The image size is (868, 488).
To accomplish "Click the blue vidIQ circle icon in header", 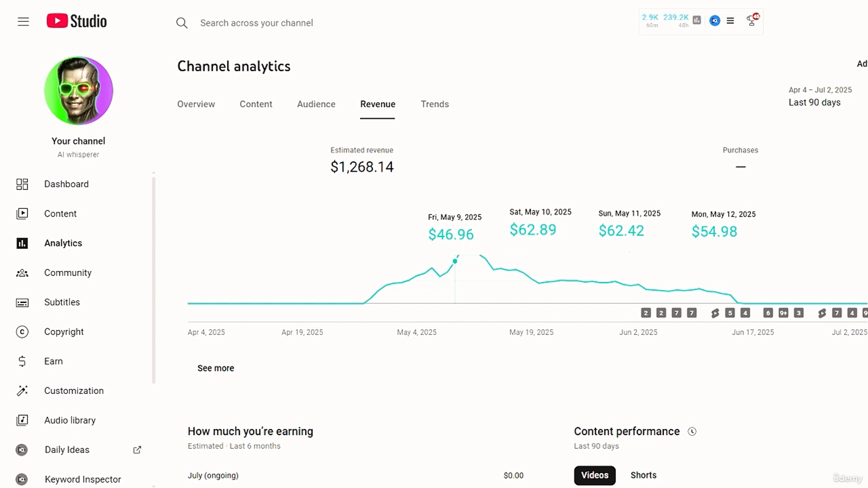I will click(715, 21).
